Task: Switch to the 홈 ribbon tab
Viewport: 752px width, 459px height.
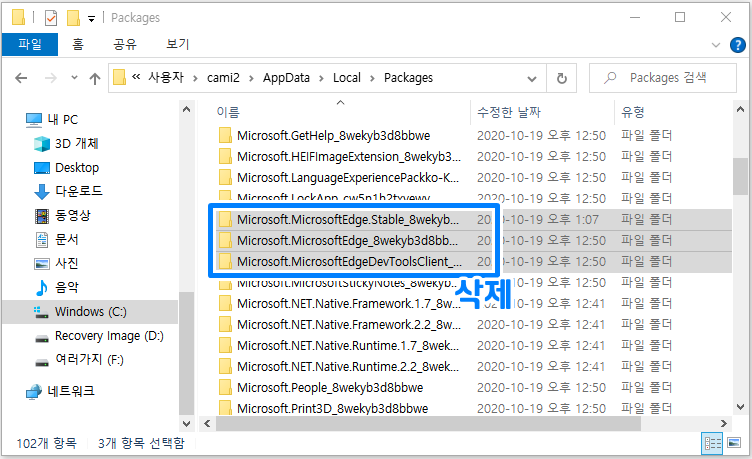Action: click(x=78, y=45)
